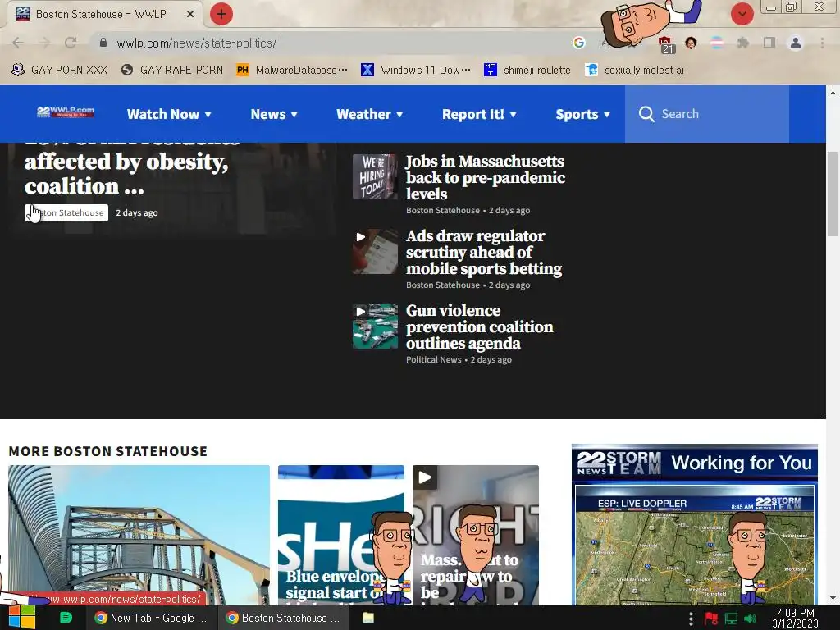Viewport: 840px width, 630px height.
Task: Expand the Sports menu
Action: tap(583, 114)
